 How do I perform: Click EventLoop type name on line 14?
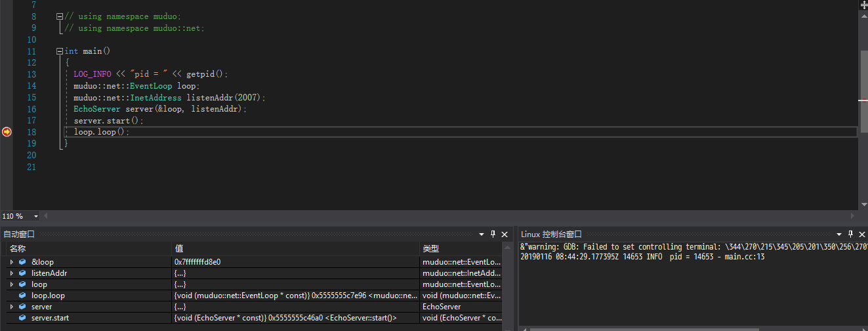point(151,86)
